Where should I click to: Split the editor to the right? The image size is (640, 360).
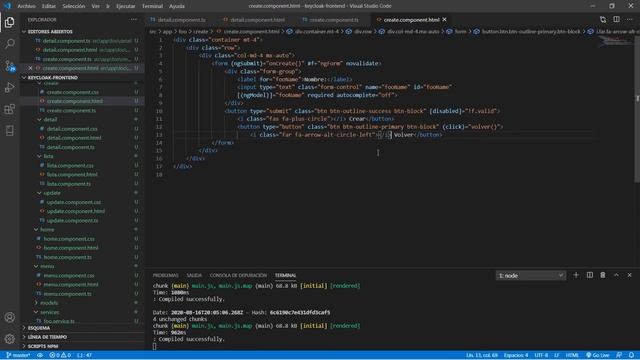[616, 20]
